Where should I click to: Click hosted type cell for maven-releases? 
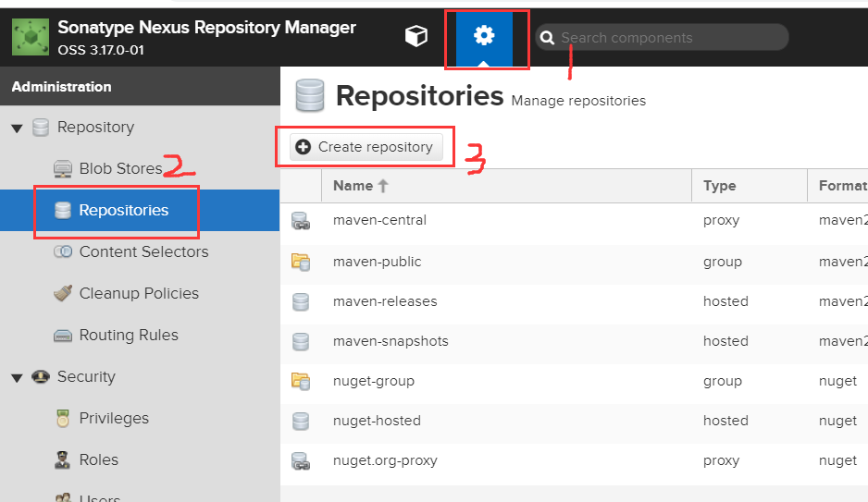pos(725,301)
